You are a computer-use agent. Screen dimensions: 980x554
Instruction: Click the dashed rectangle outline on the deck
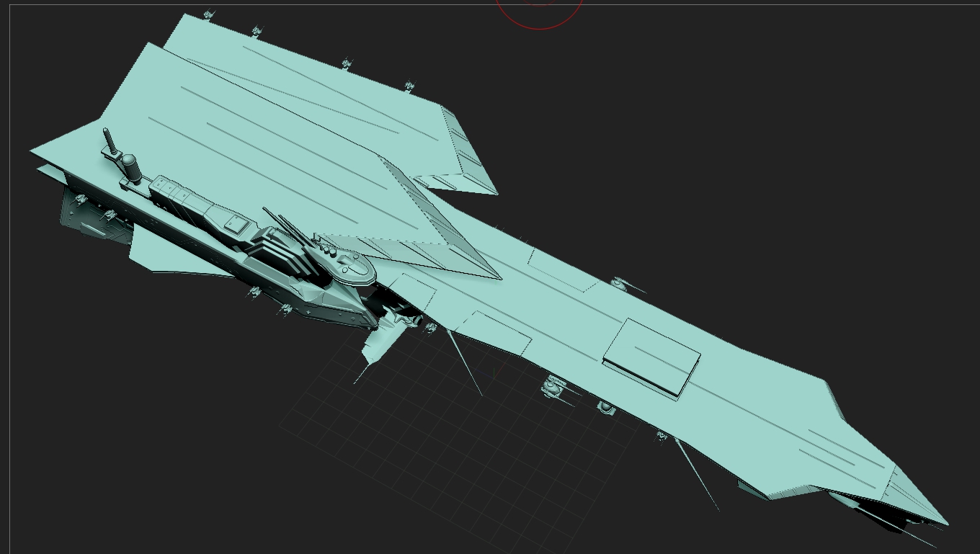[x=562, y=270]
